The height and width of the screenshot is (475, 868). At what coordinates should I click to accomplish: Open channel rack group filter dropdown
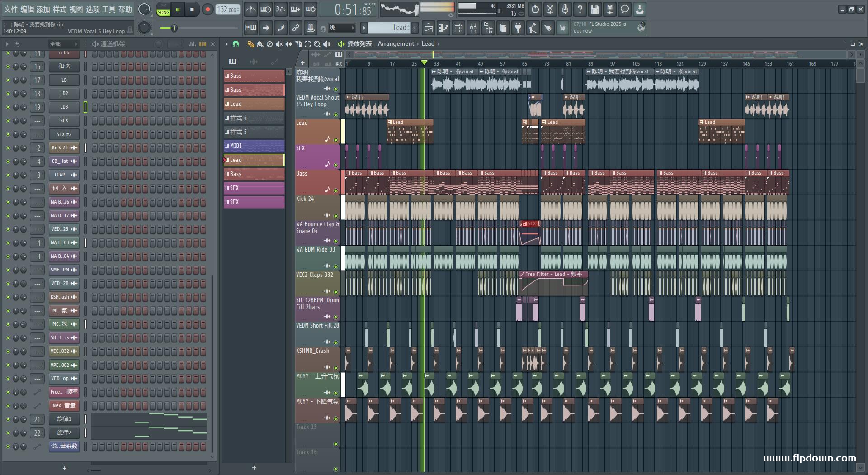coord(63,44)
